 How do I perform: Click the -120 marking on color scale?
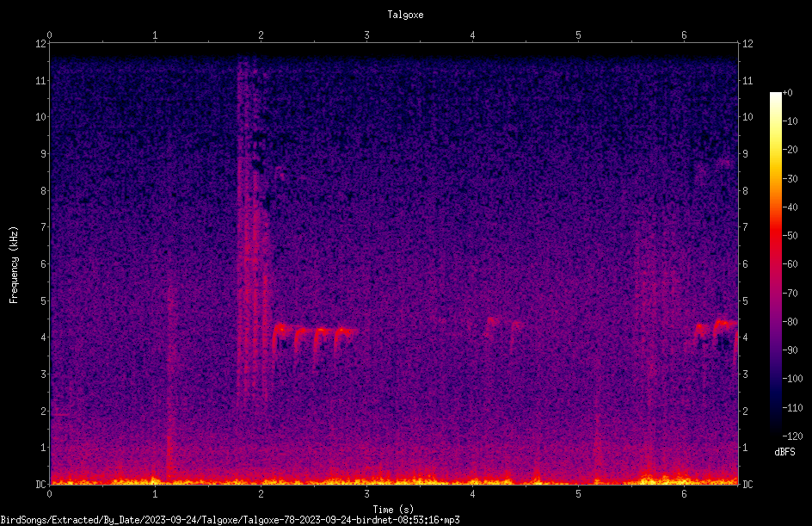[792, 436]
